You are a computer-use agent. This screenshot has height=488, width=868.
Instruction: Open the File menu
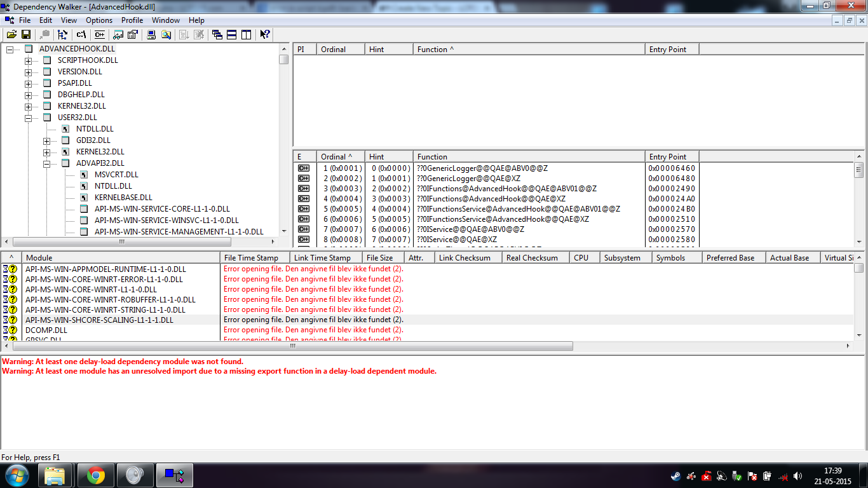(x=24, y=20)
